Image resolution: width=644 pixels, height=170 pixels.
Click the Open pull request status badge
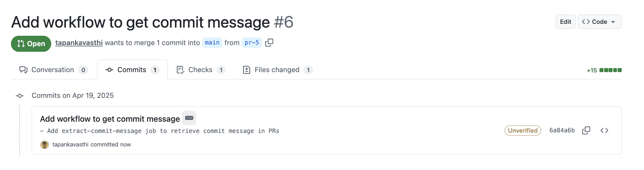coord(31,44)
